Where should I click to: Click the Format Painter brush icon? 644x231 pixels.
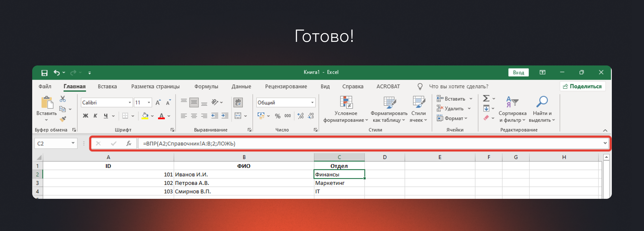tap(63, 119)
